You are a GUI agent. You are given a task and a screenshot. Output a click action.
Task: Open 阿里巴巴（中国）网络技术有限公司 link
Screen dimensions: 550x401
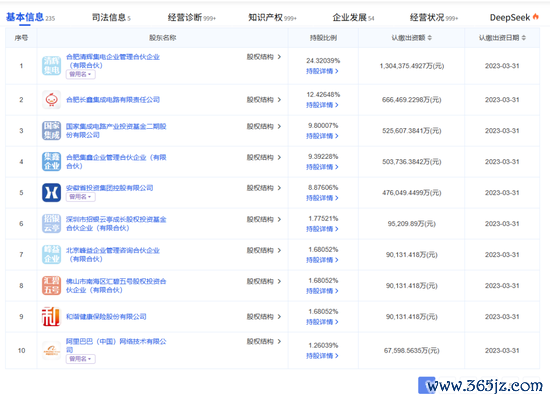[116, 346]
